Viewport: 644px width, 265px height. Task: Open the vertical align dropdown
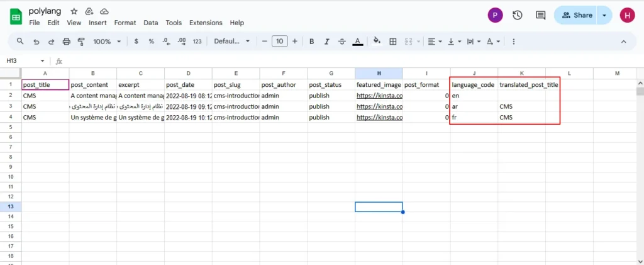pyautogui.click(x=455, y=42)
